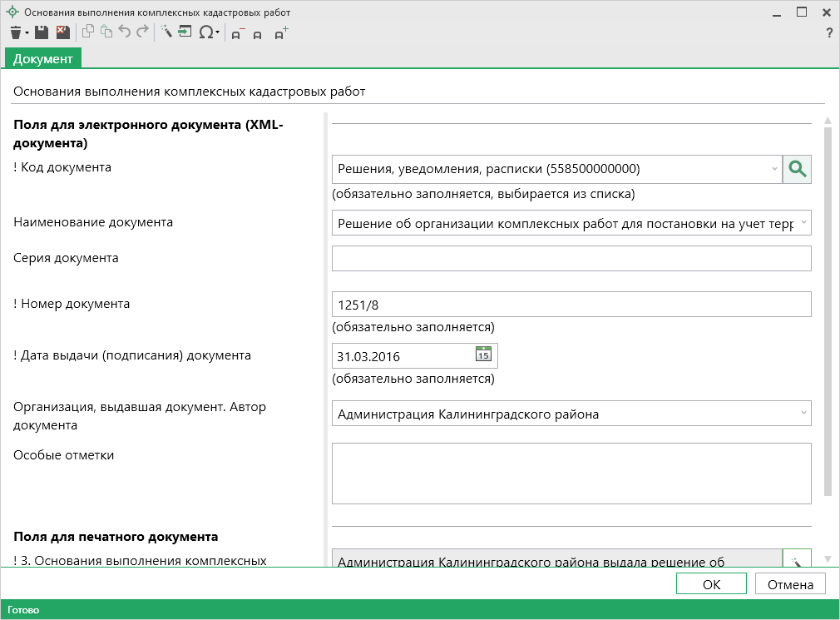Screen dimensions: 840x620
Task: Click the Серия документа input field
Action: tap(571, 259)
